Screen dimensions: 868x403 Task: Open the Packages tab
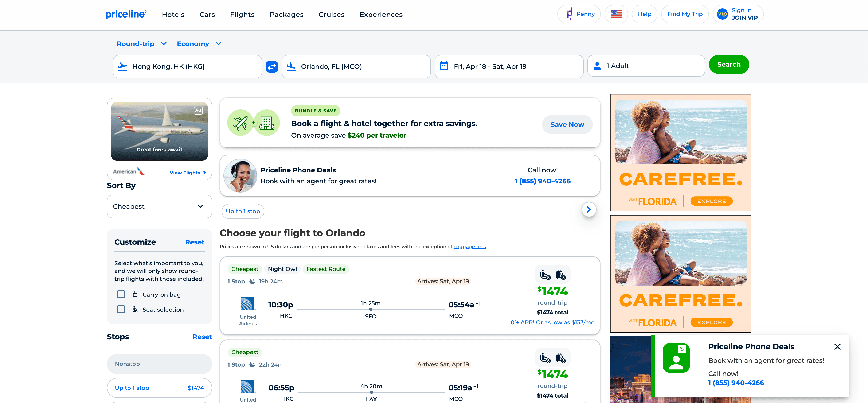click(x=286, y=15)
